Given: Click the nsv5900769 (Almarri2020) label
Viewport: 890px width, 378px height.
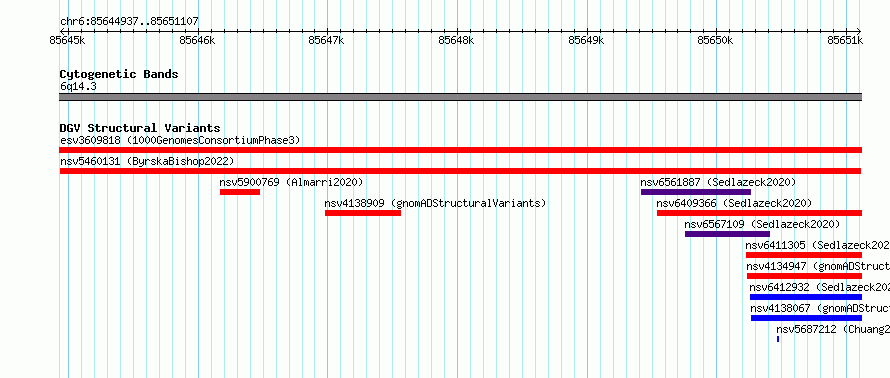Looking at the screenshot, I should 291,182.
